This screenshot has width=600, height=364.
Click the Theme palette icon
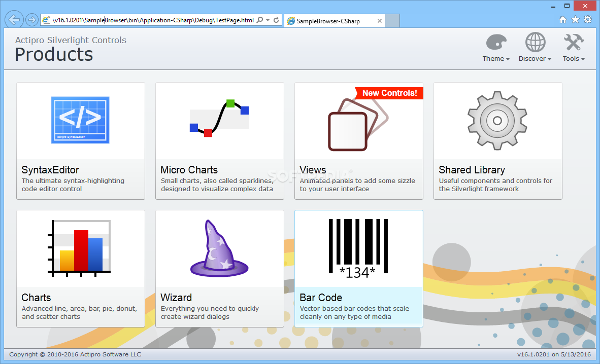pos(496,42)
